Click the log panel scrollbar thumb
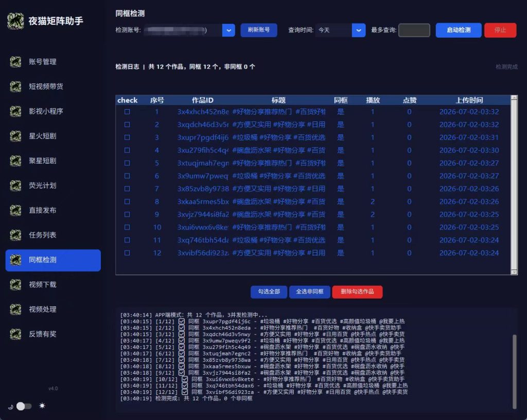Viewport: 527px width, 420px height. [515, 371]
